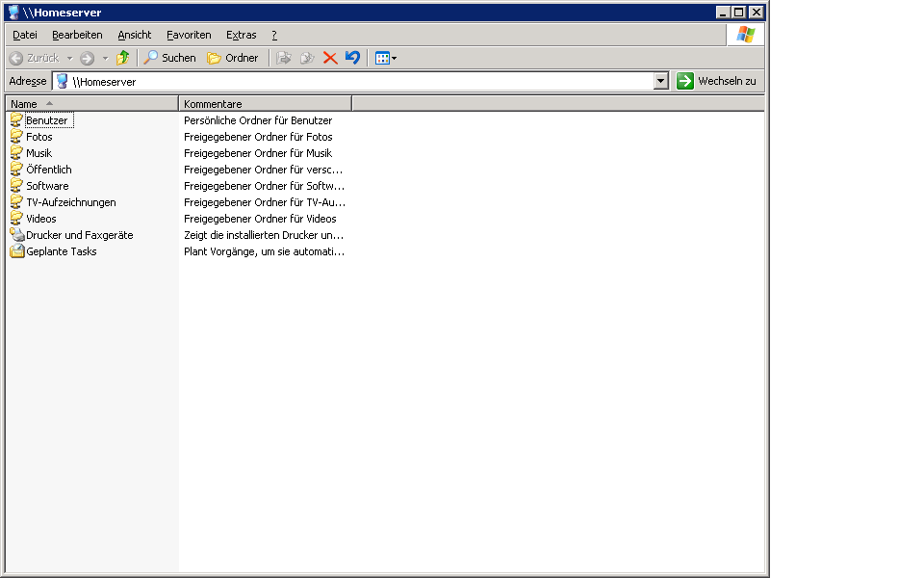This screenshot has width=924, height=578.
Task: Click the TV-Aufzeichnungen folder icon
Action: click(x=16, y=202)
